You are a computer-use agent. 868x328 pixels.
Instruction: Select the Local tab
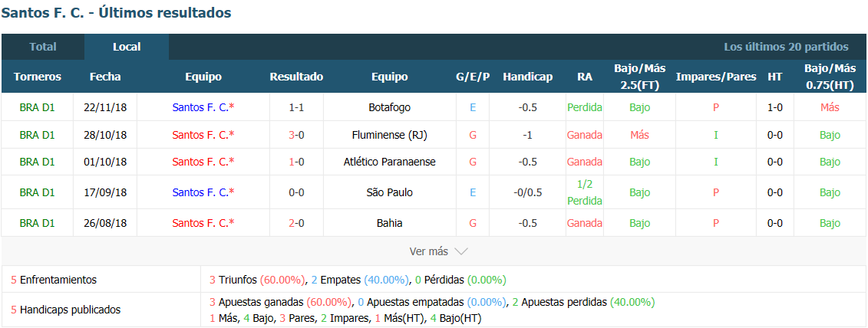click(127, 47)
